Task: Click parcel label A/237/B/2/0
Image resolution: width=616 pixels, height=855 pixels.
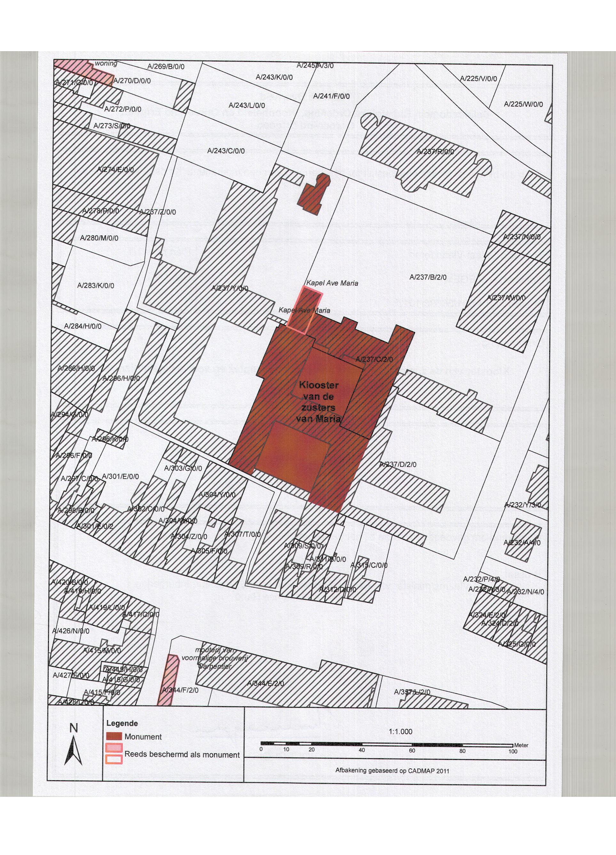Action: tap(428, 278)
